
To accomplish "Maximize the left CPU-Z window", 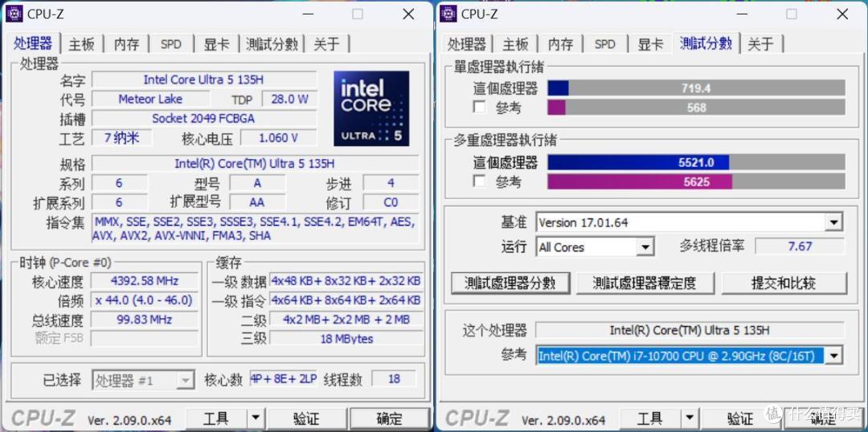I will pos(358,14).
